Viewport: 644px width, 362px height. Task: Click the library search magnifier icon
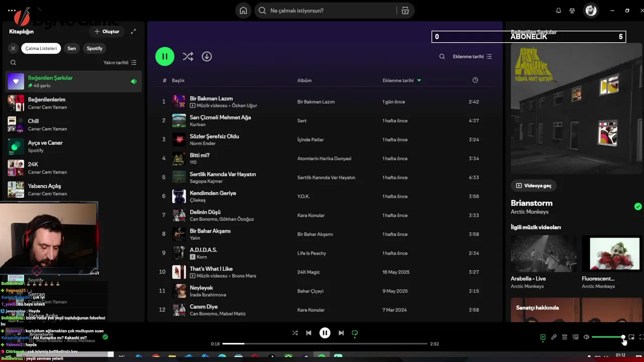click(13, 63)
